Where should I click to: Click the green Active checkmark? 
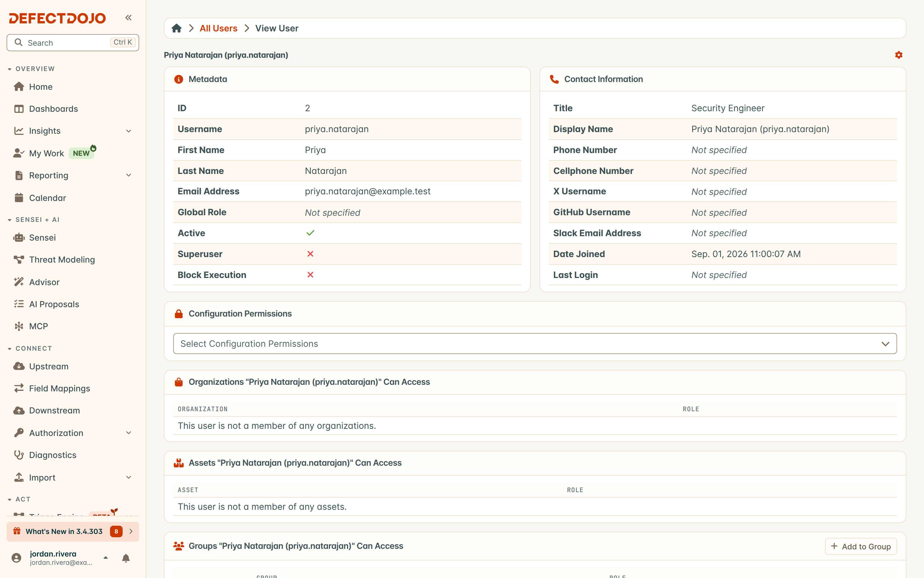point(310,233)
